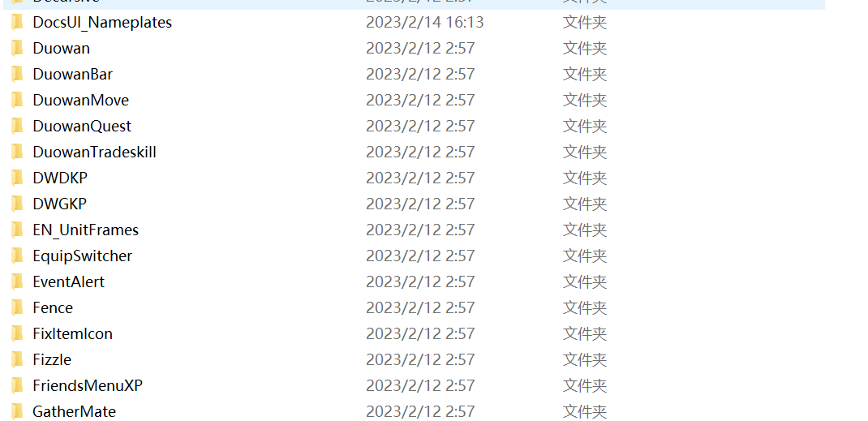Click the DuowanMove folder icon

point(17,100)
